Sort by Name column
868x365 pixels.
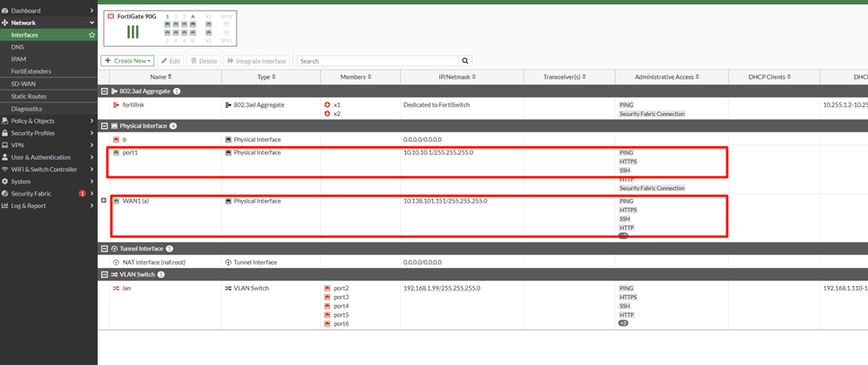(161, 77)
